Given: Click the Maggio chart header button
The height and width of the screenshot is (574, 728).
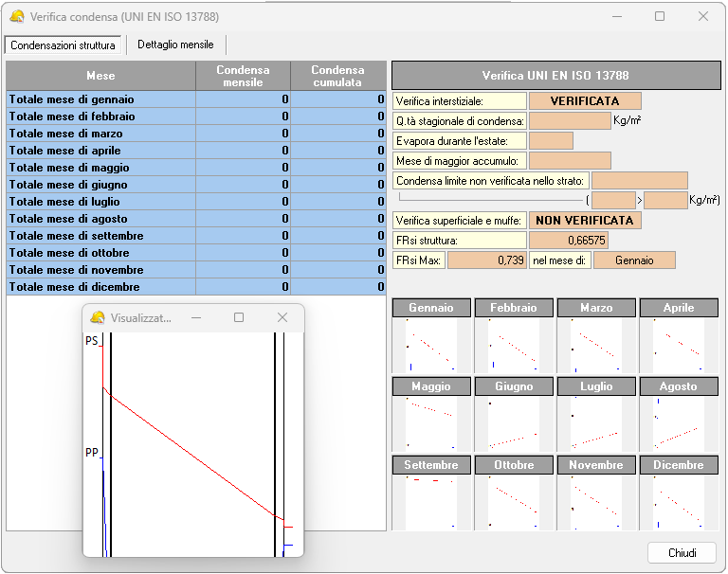Looking at the screenshot, I should click(x=431, y=386).
